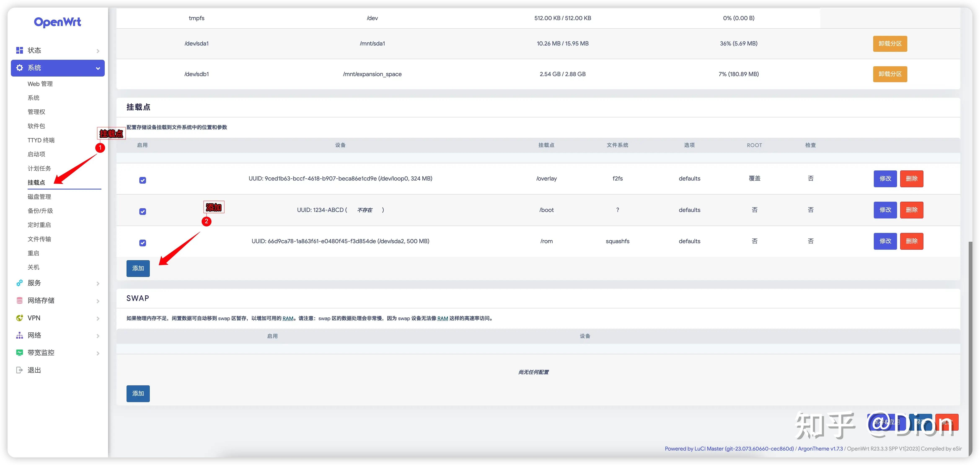Toggle the /rom mount checkbox
This screenshot has height=465, width=980.
(x=143, y=243)
